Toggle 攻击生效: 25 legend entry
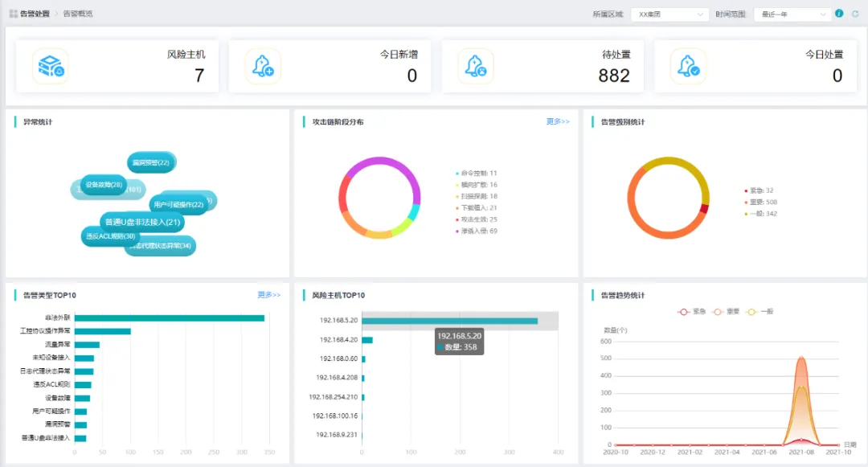Image resolution: width=868 pixels, height=467 pixels. coord(476,219)
